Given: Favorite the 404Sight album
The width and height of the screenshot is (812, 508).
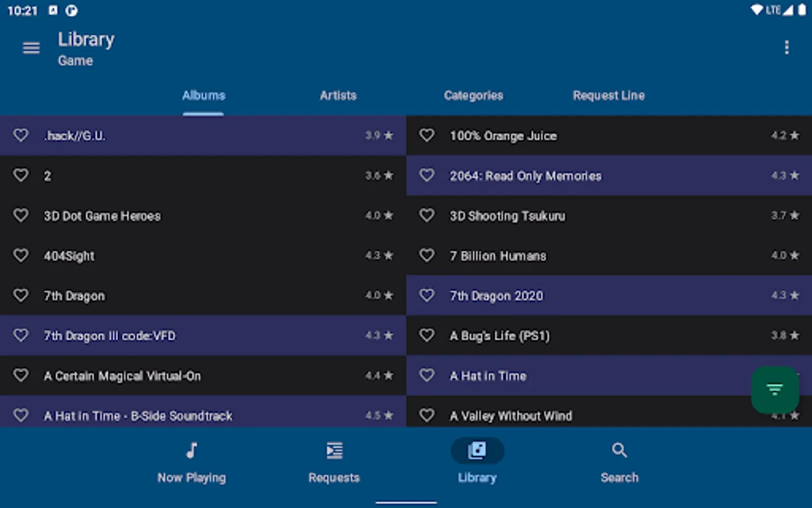Looking at the screenshot, I should 21,256.
